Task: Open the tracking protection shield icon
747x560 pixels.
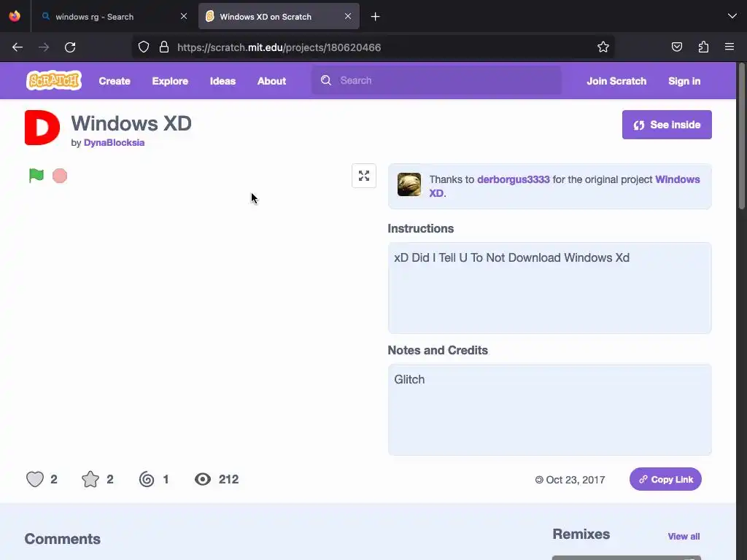Action: pyautogui.click(x=144, y=47)
